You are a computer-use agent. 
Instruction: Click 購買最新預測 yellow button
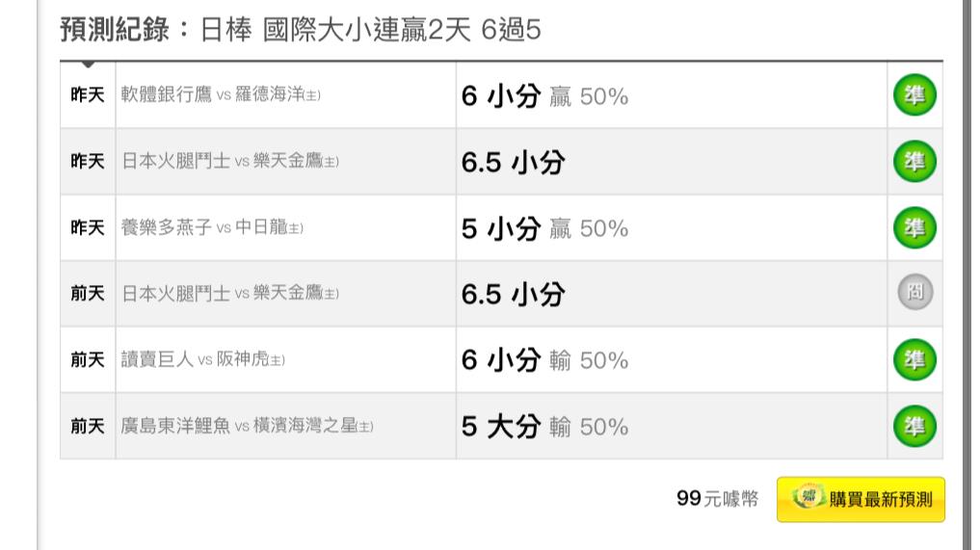861,499
